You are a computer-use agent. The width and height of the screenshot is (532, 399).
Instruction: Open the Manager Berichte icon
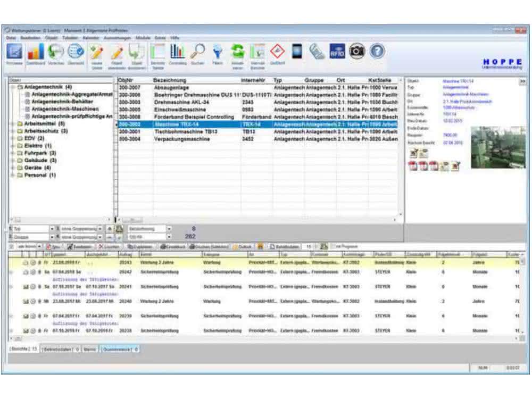pyautogui.click(x=257, y=52)
